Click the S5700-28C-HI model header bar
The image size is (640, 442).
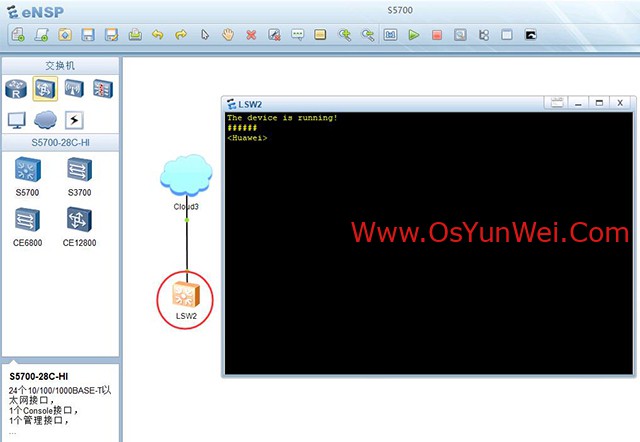[60, 142]
